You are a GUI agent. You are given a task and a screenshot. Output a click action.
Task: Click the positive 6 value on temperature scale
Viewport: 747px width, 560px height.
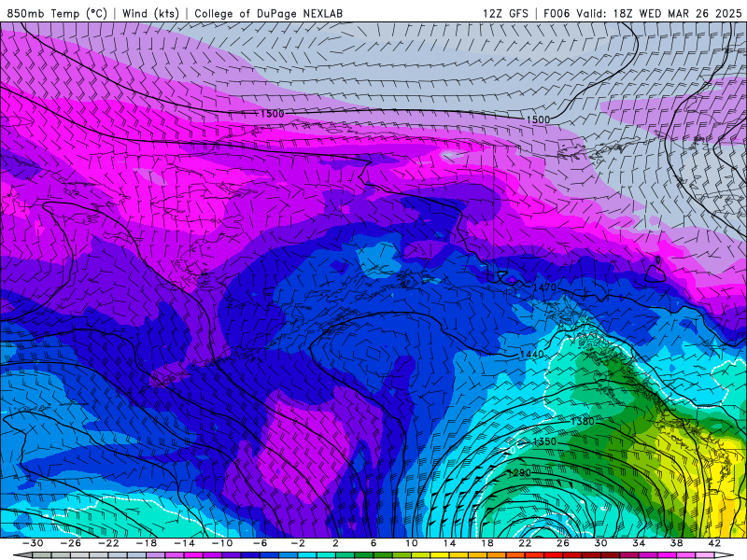pos(373,543)
